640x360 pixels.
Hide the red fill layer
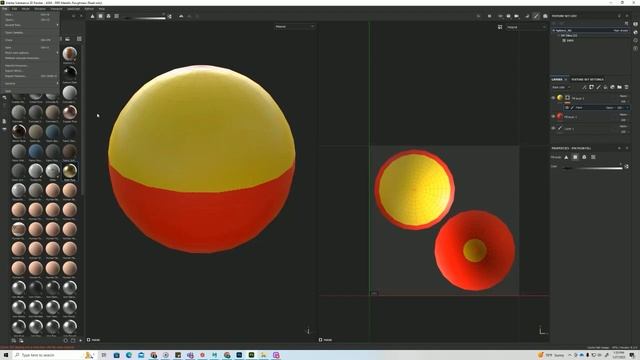pos(553,117)
